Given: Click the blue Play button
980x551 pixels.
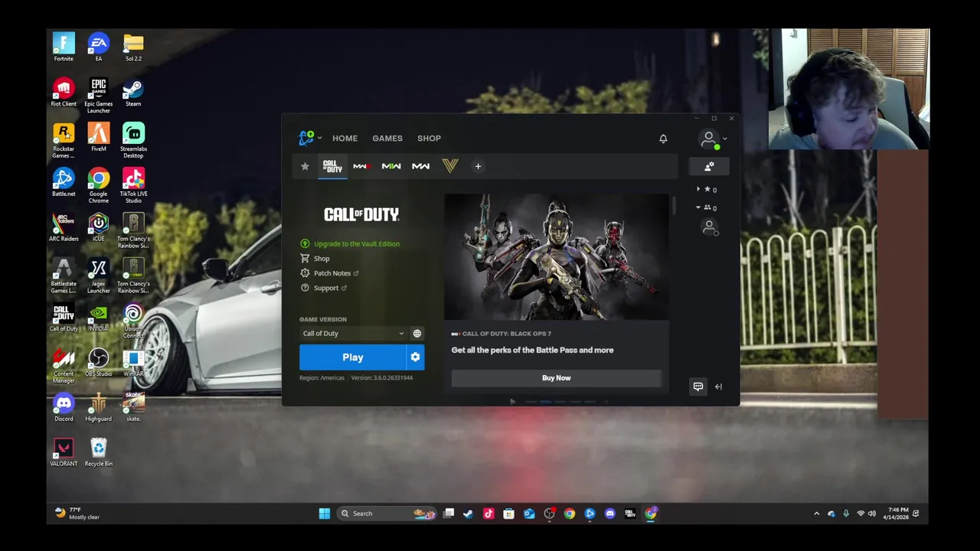Looking at the screenshot, I should [352, 357].
